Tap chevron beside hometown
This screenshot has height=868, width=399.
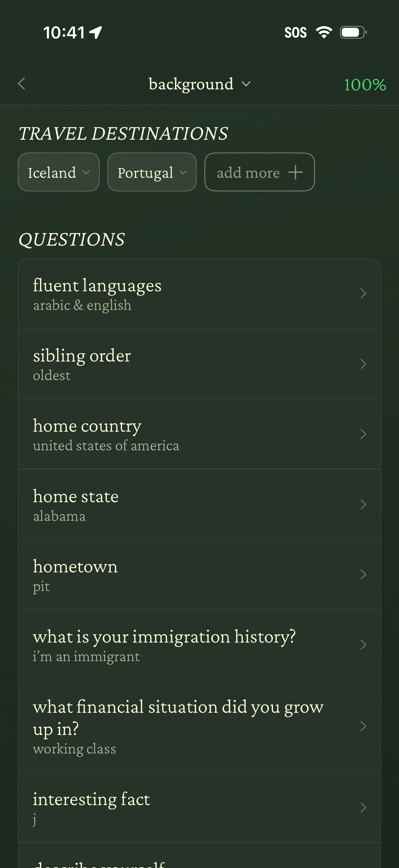(x=363, y=574)
